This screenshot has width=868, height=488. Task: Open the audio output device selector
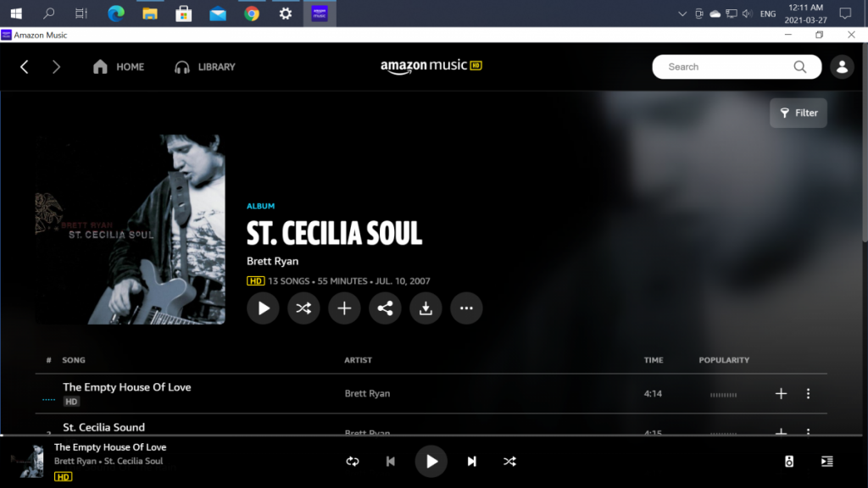tap(789, 462)
